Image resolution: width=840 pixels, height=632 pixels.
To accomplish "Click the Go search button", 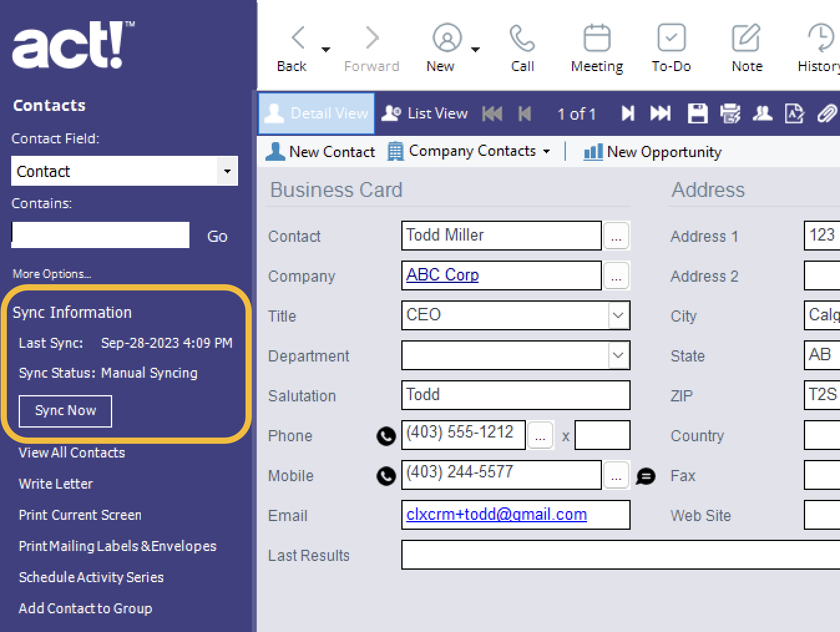I will coord(217,236).
